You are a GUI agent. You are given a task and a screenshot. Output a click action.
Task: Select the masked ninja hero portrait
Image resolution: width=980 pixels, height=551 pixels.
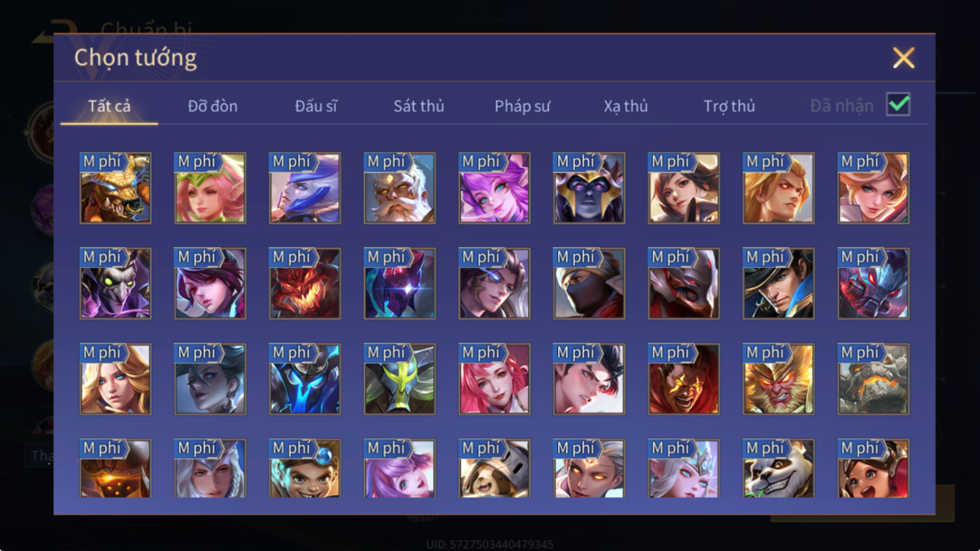[x=589, y=283]
